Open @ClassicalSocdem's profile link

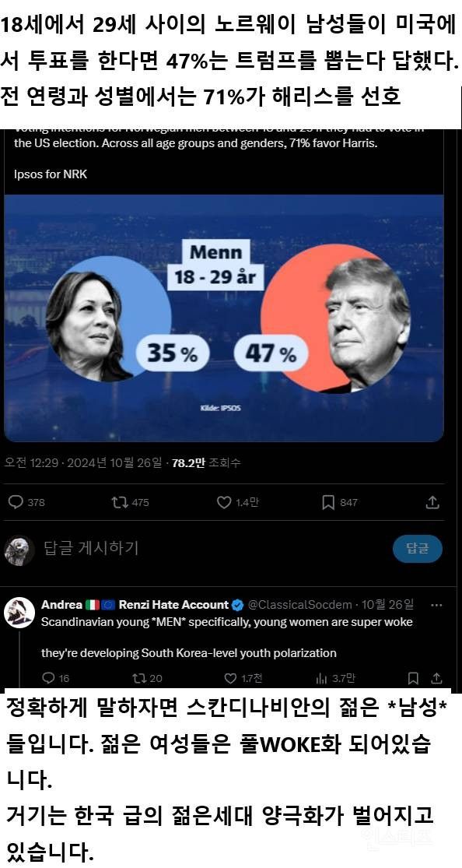pos(298,604)
